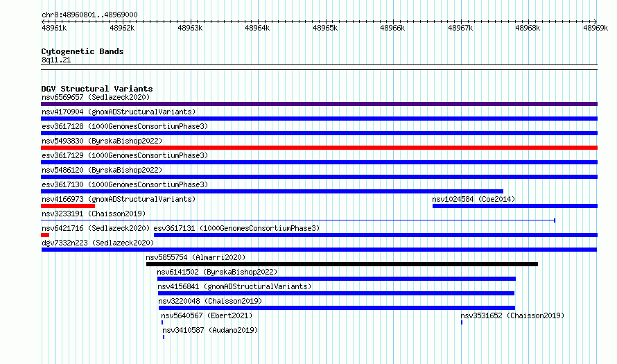
Task: Click the nsv3220048 (Chaisson2019) label
Action: pyautogui.click(x=210, y=301)
